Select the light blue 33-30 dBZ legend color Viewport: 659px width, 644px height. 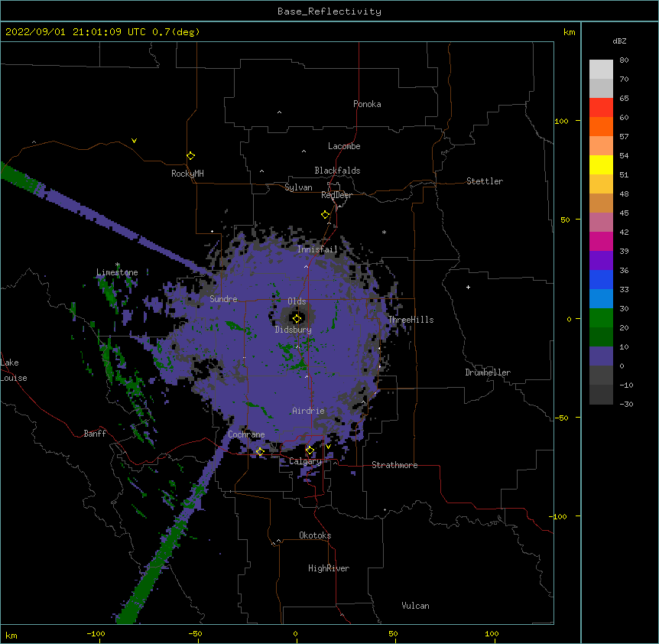[x=601, y=298]
